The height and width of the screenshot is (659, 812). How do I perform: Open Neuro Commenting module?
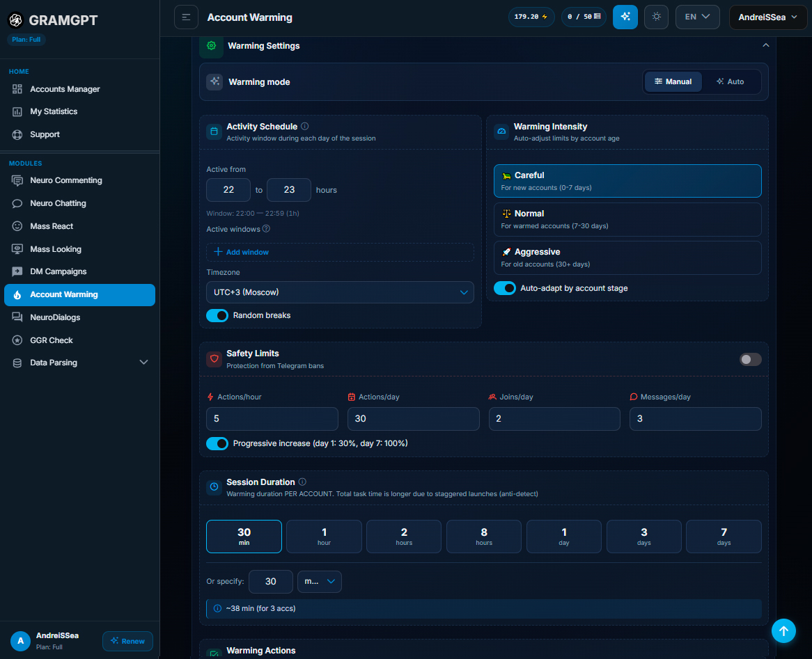[80, 180]
